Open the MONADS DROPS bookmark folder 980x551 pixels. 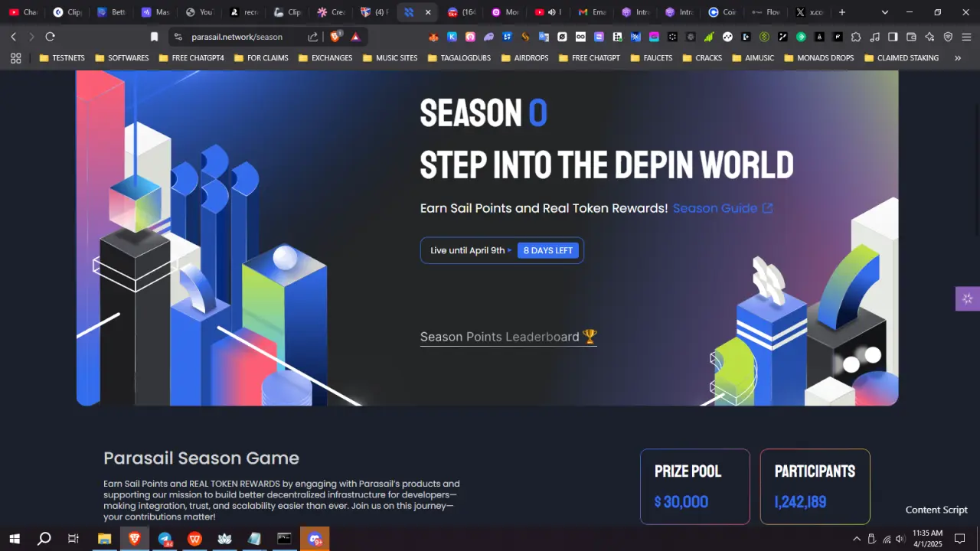click(819, 58)
